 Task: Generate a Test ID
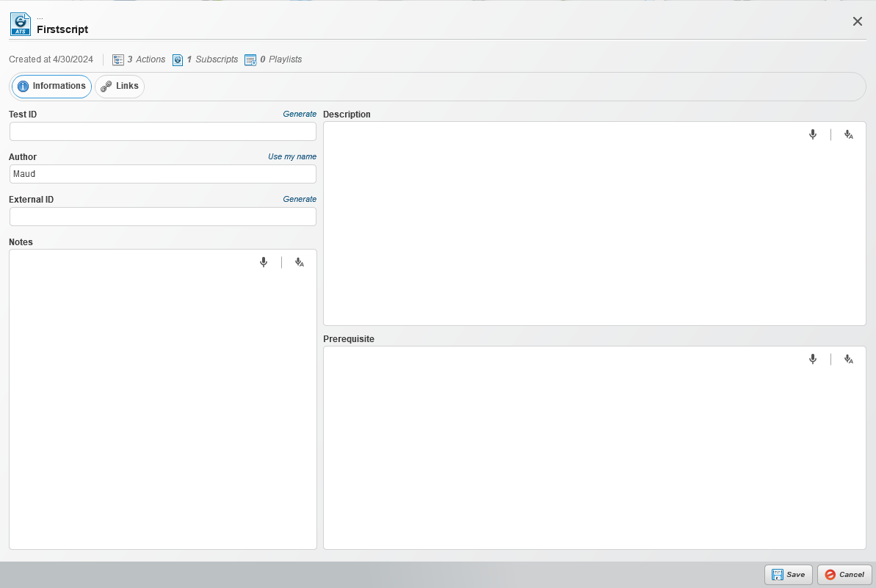point(300,114)
